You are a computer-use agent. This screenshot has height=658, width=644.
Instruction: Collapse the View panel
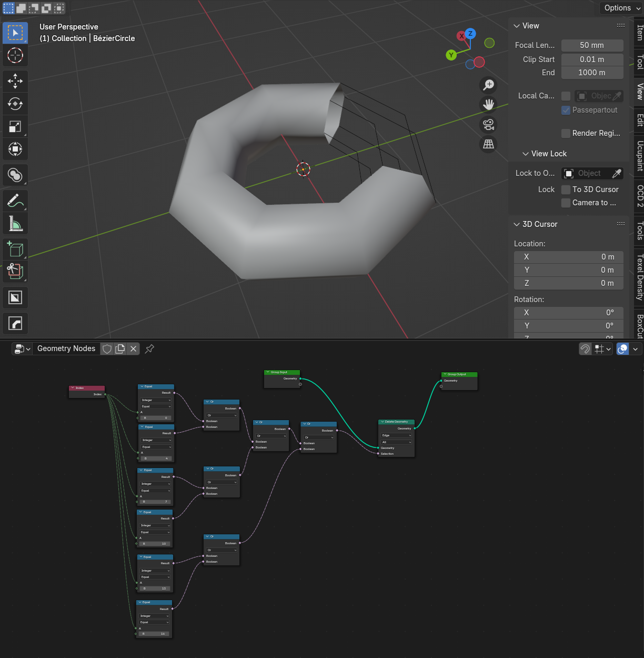point(517,26)
